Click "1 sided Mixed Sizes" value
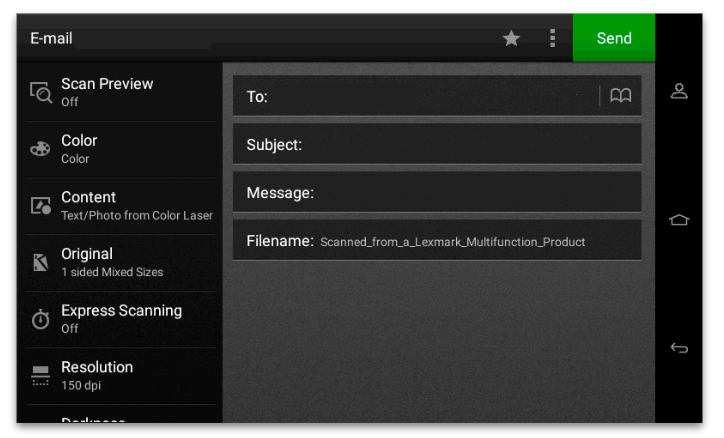 pos(112,272)
